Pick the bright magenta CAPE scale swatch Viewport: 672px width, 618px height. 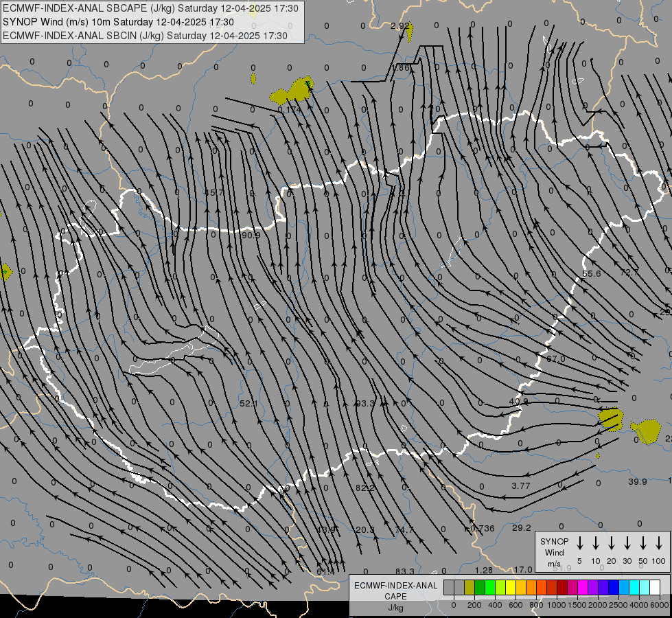pyautogui.click(x=583, y=588)
